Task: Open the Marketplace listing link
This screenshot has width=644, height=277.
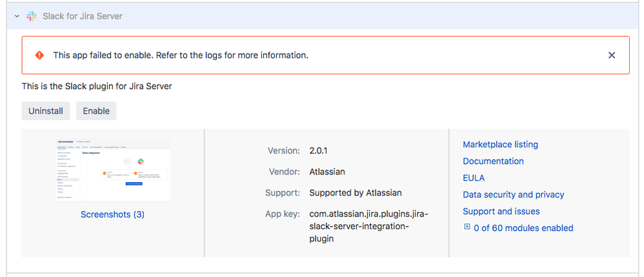Action: point(500,145)
